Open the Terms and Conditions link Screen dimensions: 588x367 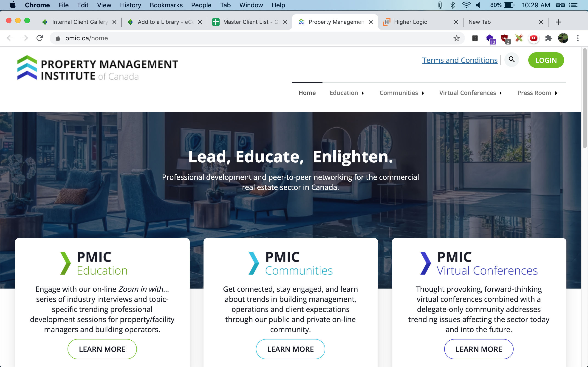[460, 60]
